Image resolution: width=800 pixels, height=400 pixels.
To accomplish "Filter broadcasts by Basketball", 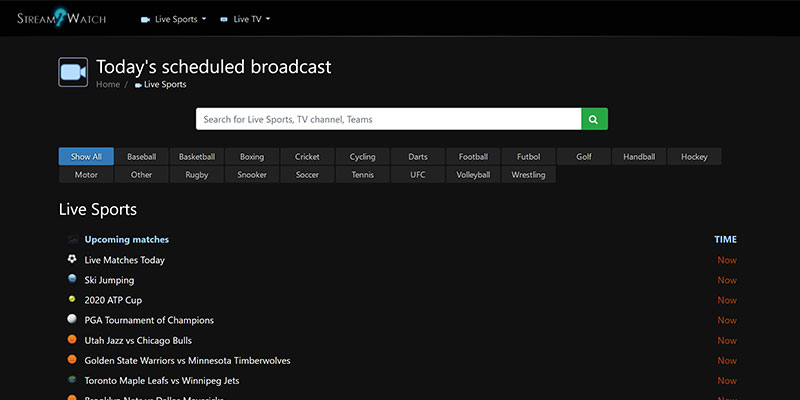I will tap(197, 157).
